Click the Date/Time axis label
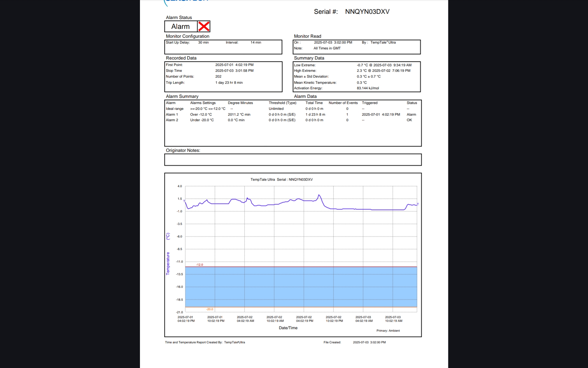This screenshot has height=368, width=588. (288, 328)
